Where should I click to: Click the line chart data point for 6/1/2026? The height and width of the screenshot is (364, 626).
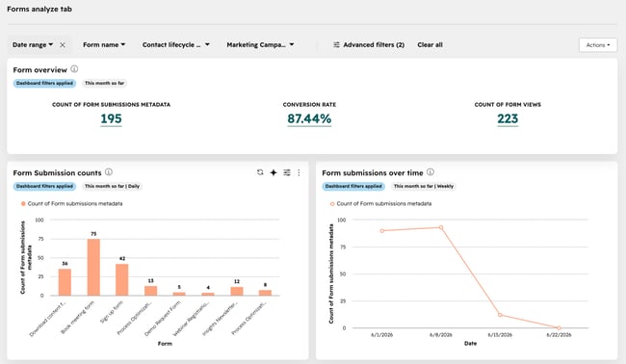pyautogui.click(x=382, y=231)
